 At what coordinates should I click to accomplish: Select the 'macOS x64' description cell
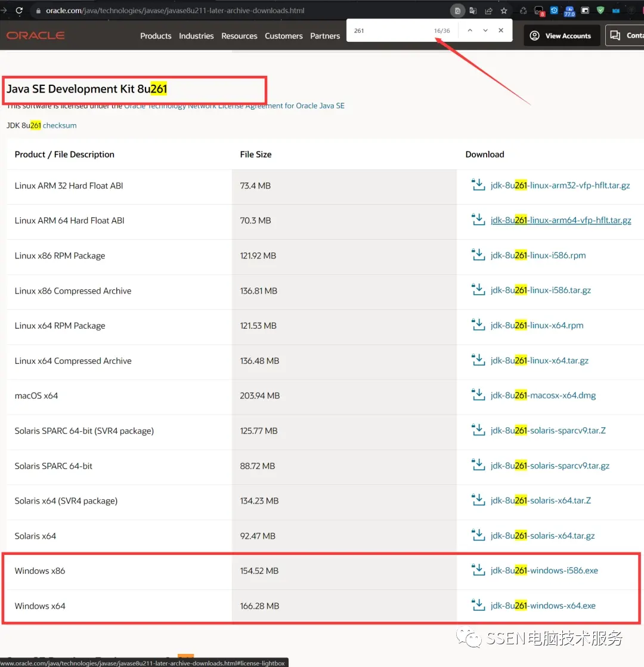119,396
